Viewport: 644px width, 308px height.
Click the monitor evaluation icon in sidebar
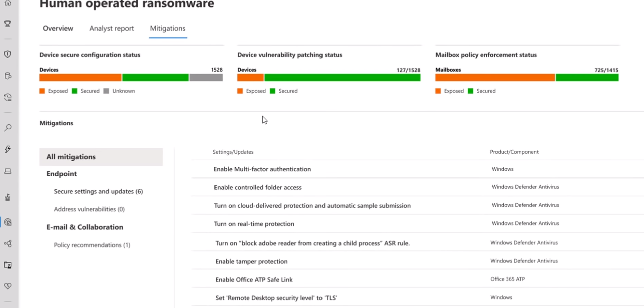pyautogui.click(x=8, y=265)
